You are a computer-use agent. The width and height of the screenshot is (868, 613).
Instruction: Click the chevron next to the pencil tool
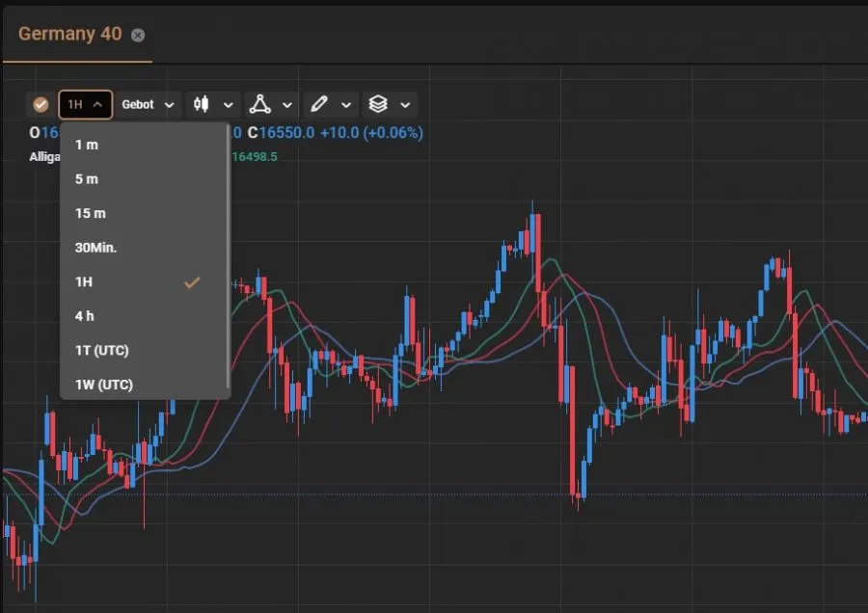(344, 103)
